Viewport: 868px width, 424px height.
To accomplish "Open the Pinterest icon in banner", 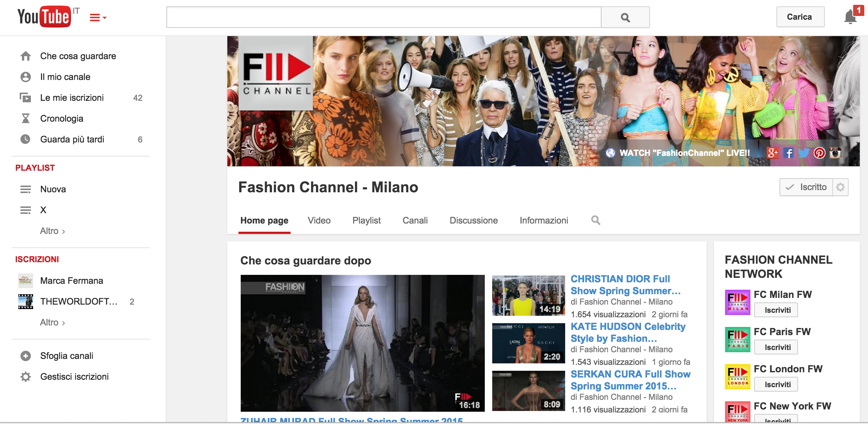I will click(819, 153).
